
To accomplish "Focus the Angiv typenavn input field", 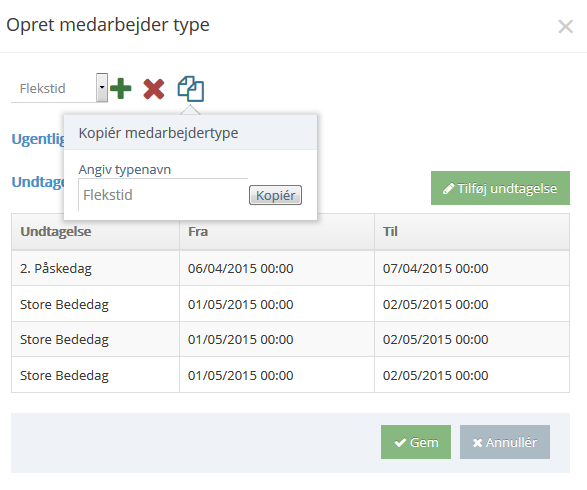I will [x=163, y=195].
